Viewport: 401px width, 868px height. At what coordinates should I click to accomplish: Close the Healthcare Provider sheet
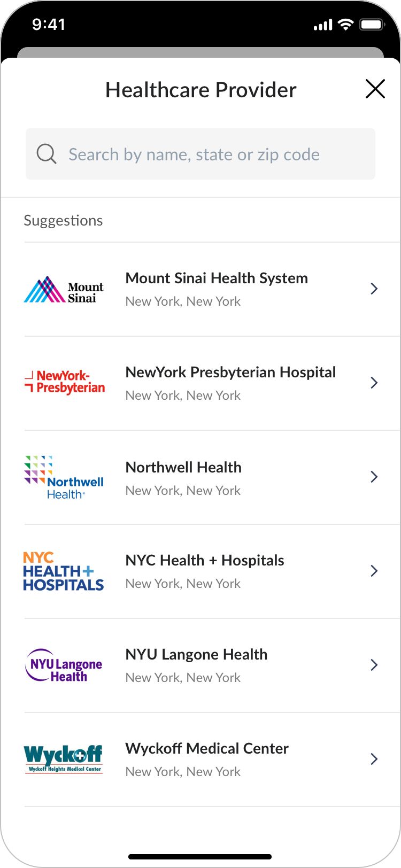click(375, 89)
